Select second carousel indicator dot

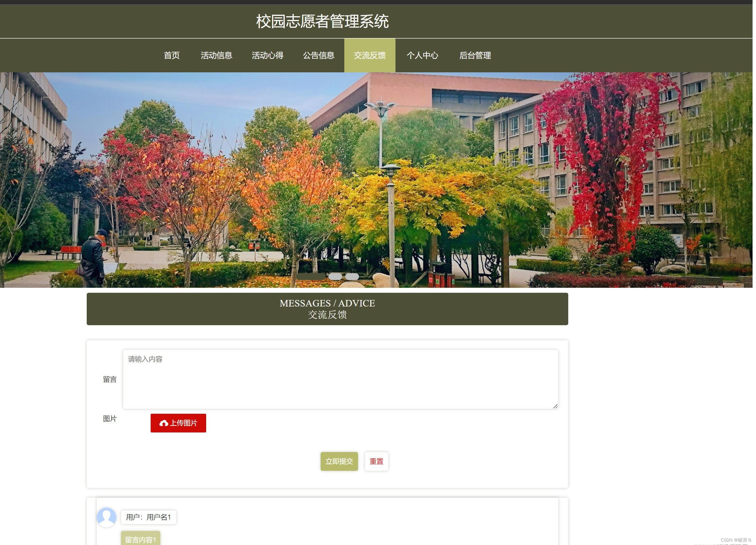coord(335,277)
